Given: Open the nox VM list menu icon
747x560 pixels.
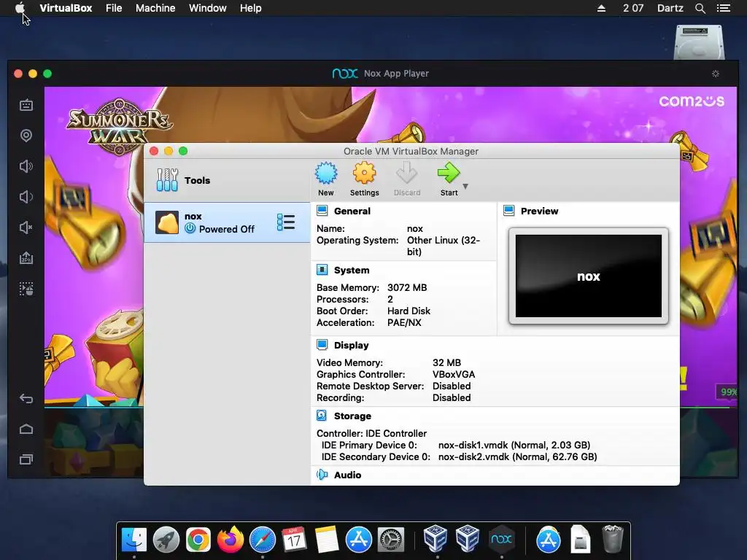Looking at the screenshot, I should coord(286,222).
